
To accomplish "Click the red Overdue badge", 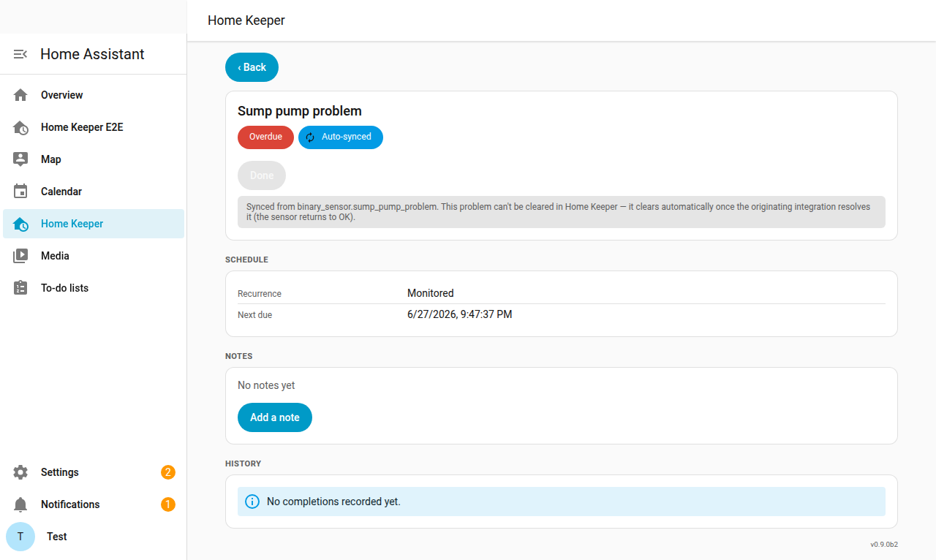I will [265, 137].
